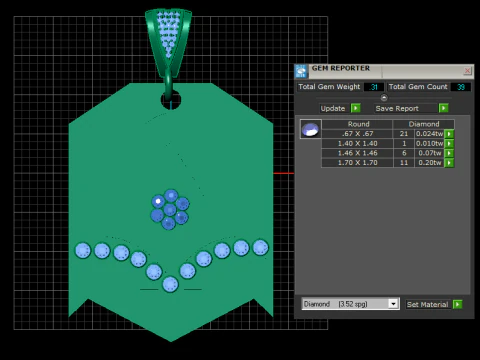Click the count cell showing 21
This screenshot has height=360, width=480.
coord(404,134)
